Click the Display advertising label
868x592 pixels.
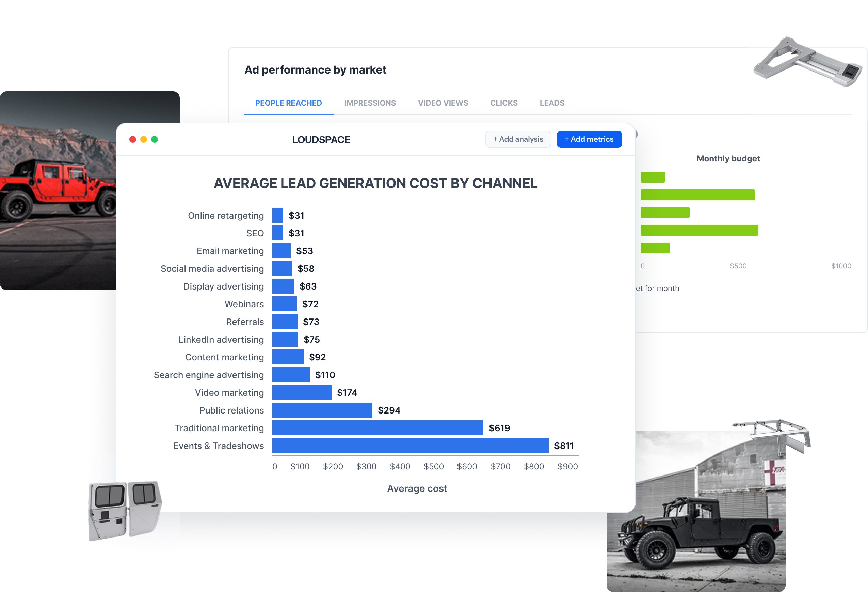click(223, 286)
